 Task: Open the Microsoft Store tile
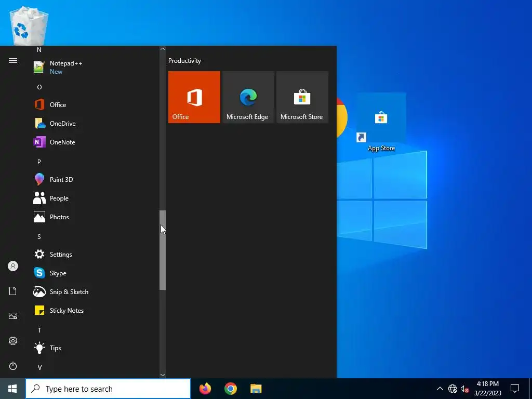[x=302, y=97]
